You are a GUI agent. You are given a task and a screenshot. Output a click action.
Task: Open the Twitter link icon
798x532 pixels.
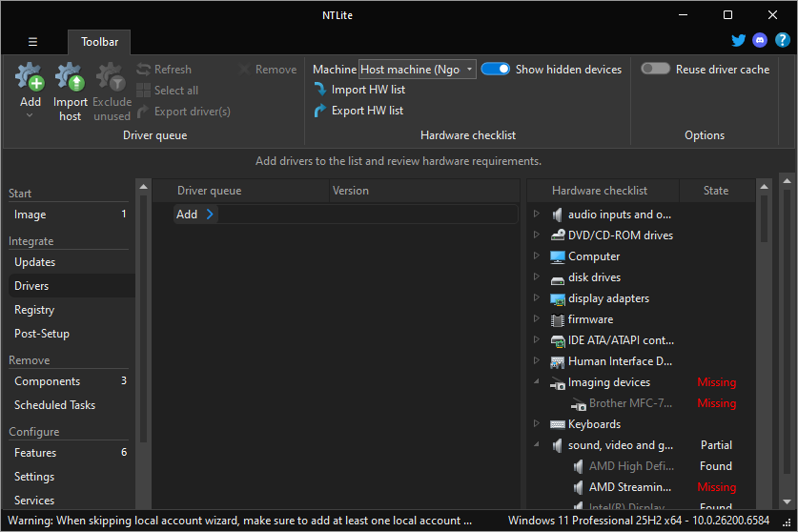(738, 41)
